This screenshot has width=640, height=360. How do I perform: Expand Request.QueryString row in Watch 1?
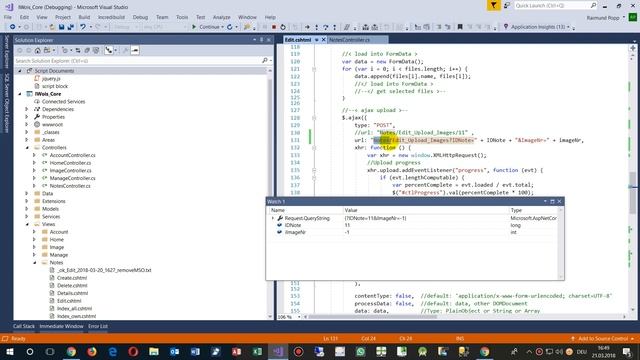click(273, 218)
